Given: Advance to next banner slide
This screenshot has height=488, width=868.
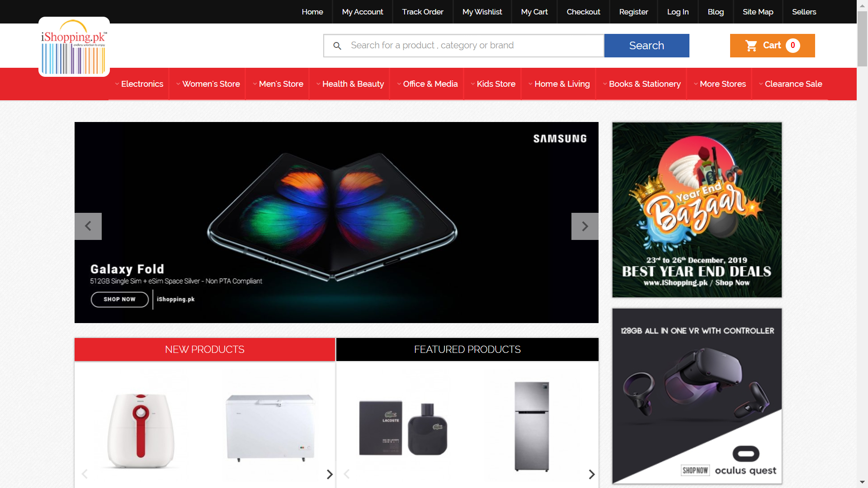Looking at the screenshot, I should [585, 226].
